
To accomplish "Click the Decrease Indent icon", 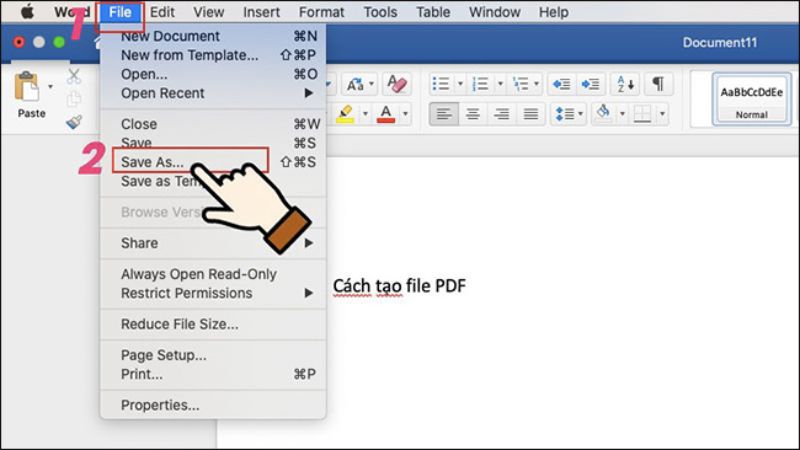I will point(561,84).
